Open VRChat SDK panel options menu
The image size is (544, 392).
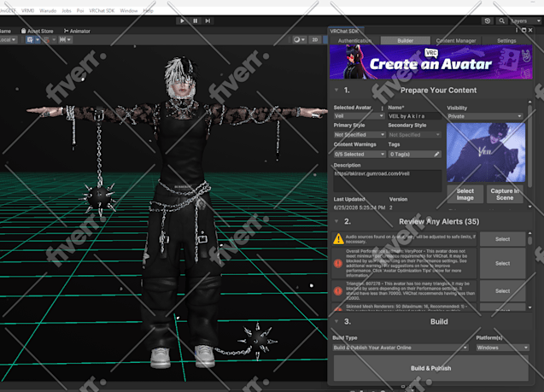point(517,31)
